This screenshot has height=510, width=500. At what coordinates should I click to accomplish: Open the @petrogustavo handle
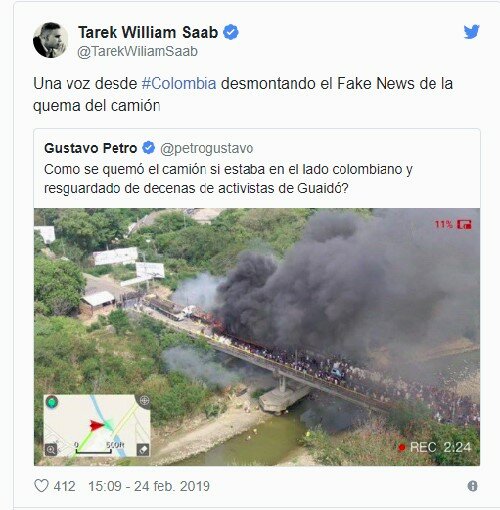(207, 148)
